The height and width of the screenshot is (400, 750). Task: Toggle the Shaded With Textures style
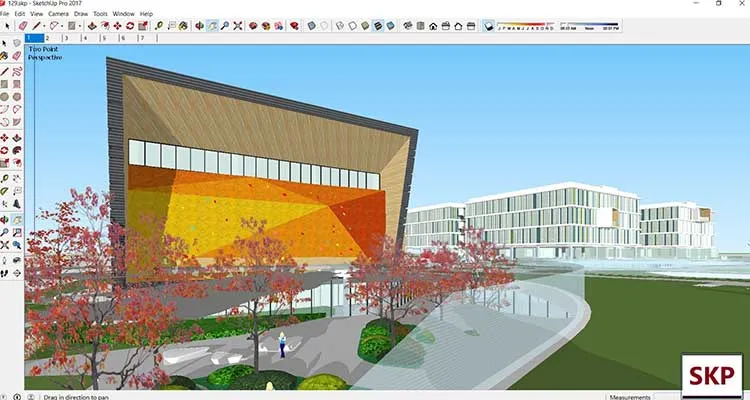click(x=378, y=26)
